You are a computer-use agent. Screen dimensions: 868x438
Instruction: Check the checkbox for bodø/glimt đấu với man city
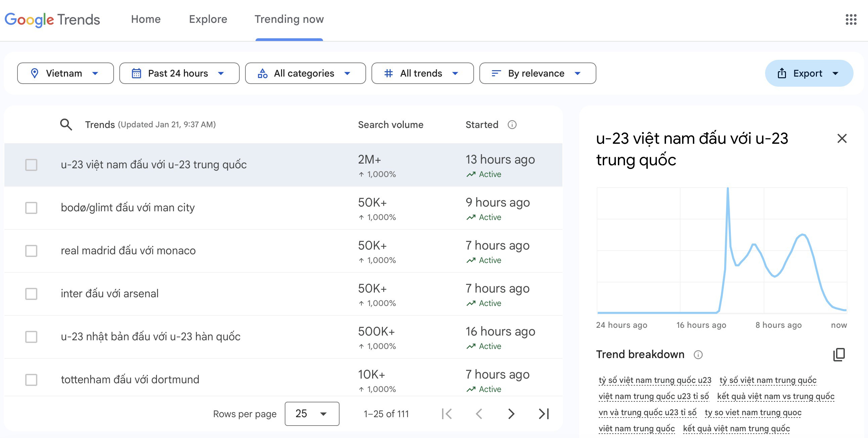[31, 208]
